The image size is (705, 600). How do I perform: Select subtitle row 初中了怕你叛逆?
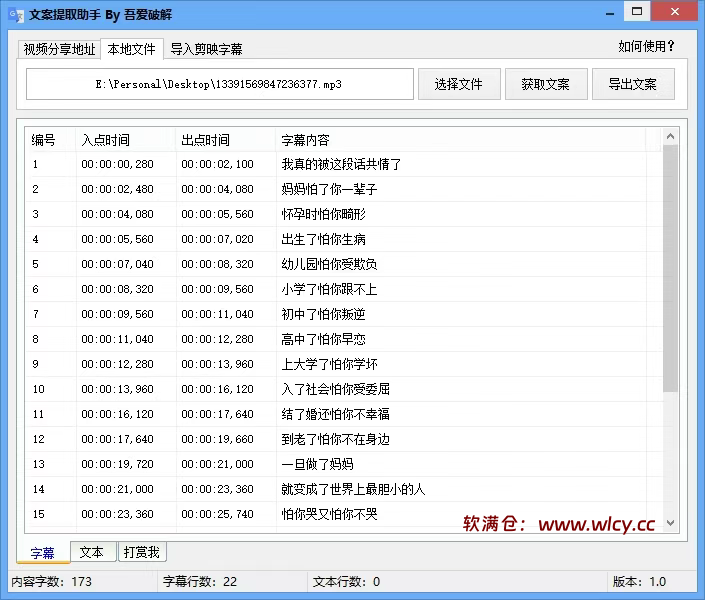(344, 314)
